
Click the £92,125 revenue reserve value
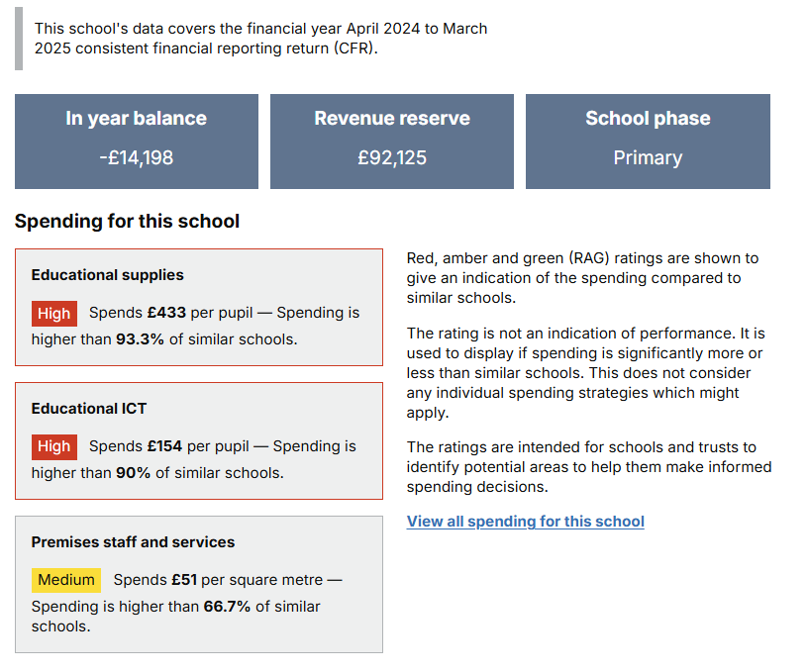click(x=392, y=157)
